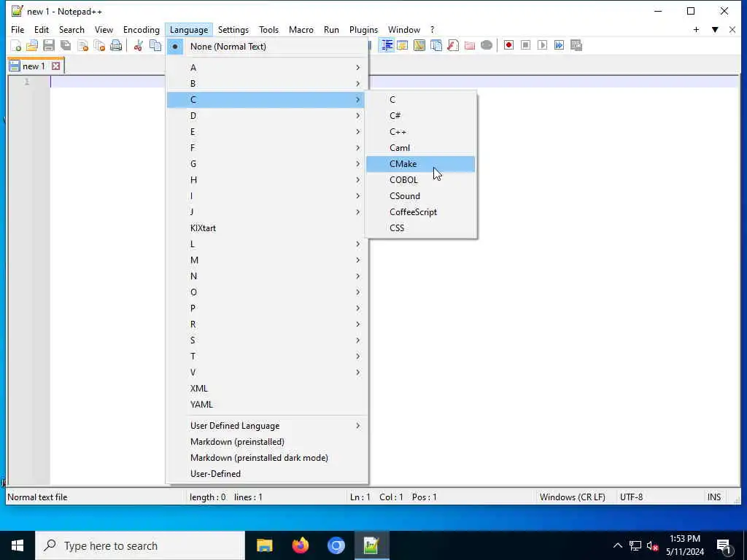Click the Save All toolbar icon
Viewport: 747px width, 560px height.
pyautogui.click(x=66, y=46)
